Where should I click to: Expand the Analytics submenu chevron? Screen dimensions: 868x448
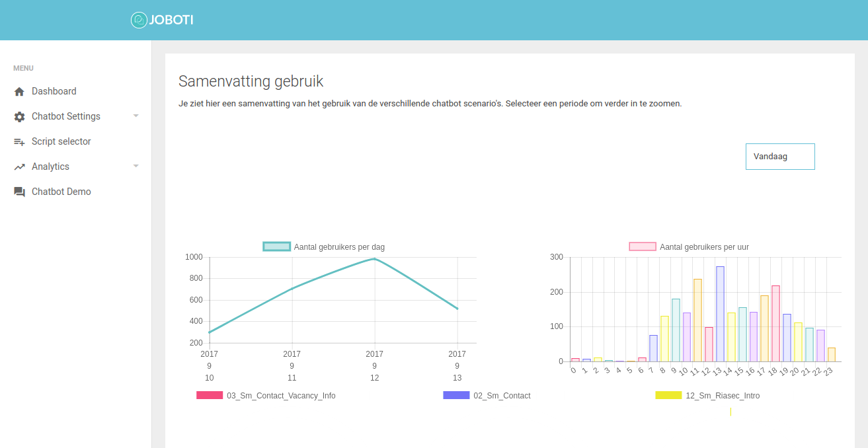point(136,166)
